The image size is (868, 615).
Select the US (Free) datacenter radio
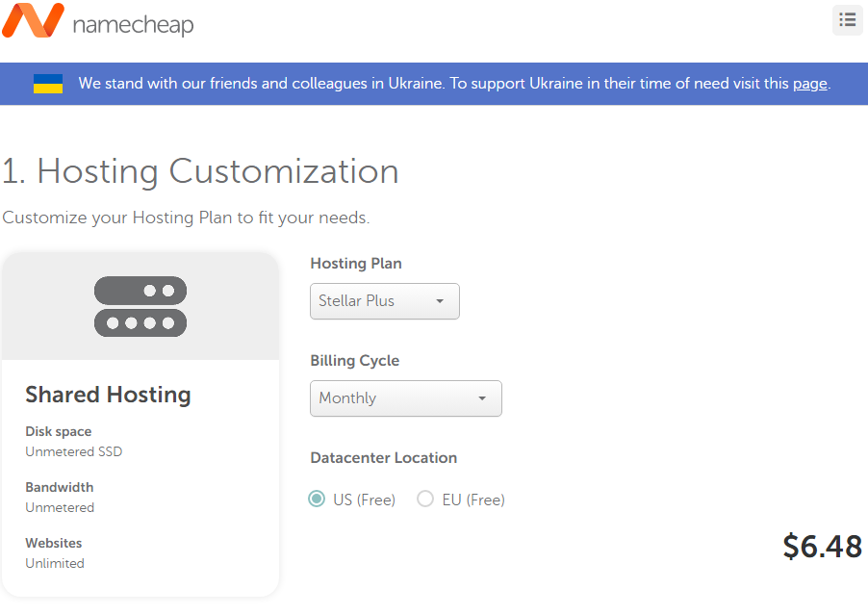(x=317, y=499)
